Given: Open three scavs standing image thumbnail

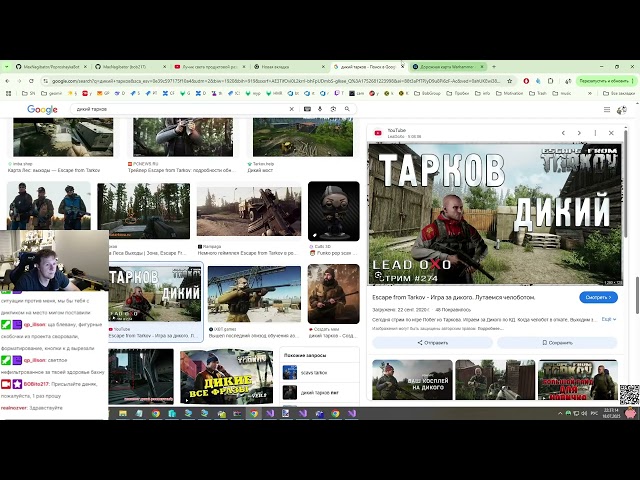Looking at the screenshot, I should click(x=49, y=206).
